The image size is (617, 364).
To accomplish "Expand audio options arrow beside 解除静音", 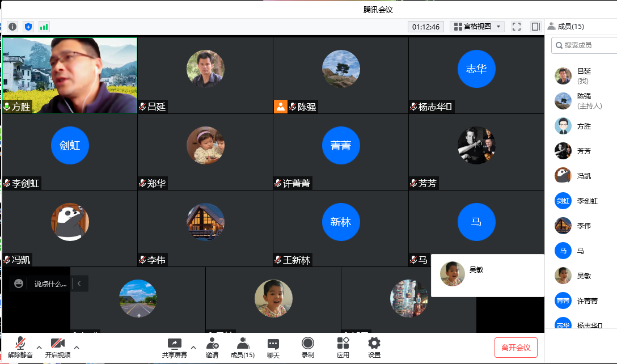I will coord(39,347).
